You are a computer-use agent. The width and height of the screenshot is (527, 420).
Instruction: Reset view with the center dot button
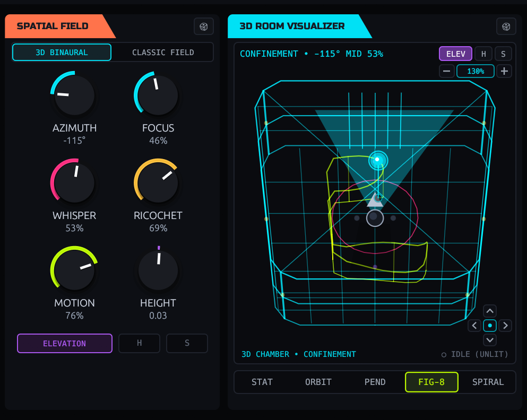click(490, 326)
